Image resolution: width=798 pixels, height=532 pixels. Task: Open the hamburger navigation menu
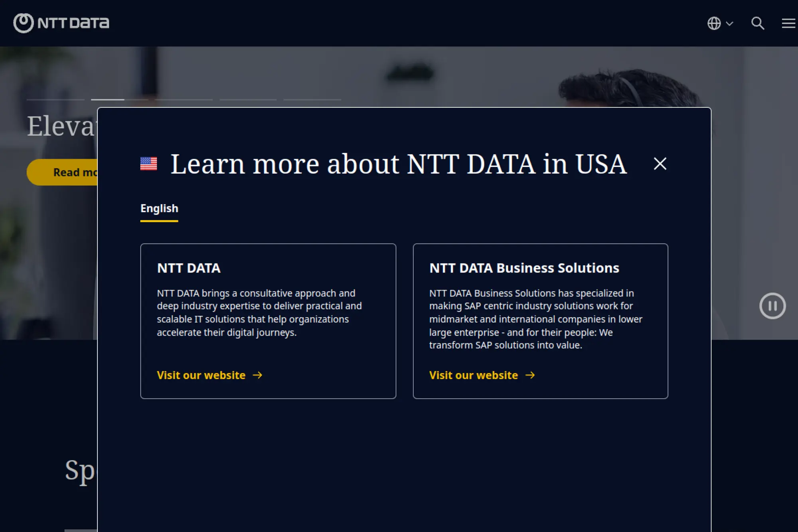(788, 24)
